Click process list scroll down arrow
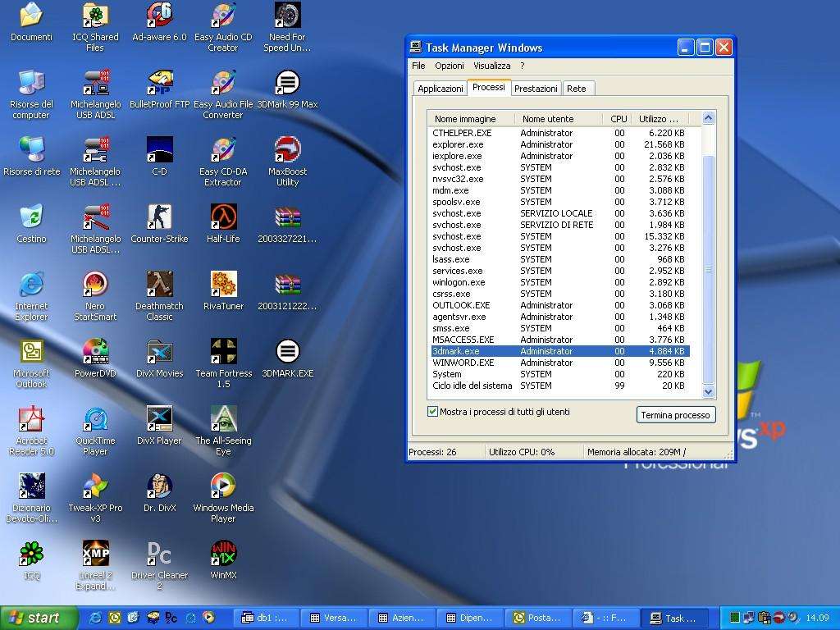This screenshot has width=840, height=630. [x=708, y=392]
